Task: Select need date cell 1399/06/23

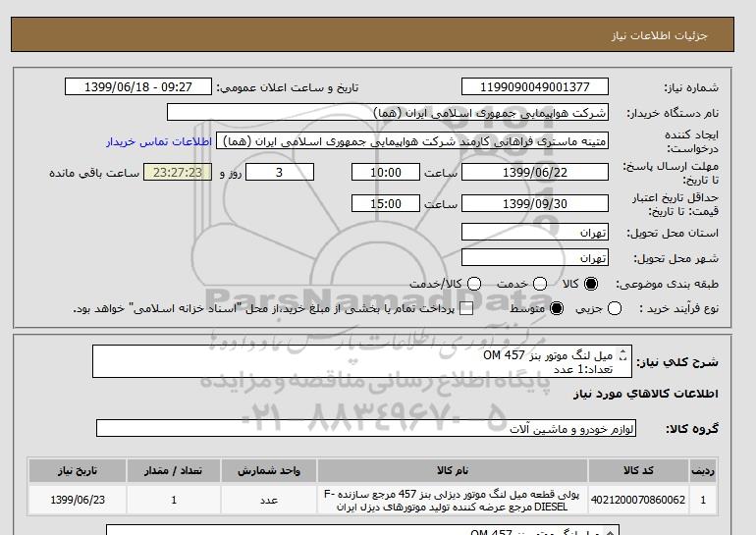Action: [78, 500]
